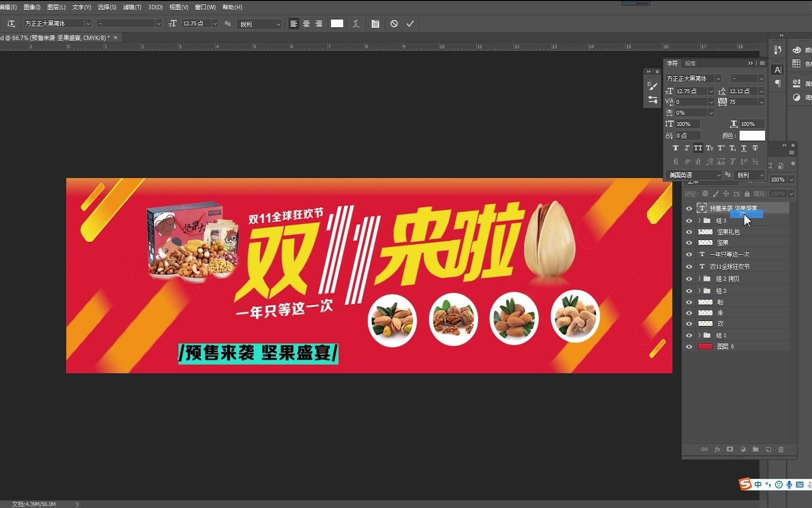Select the 双11全球狂欢节 text layer
The width and height of the screenshot is (812, 508).
coord(730,266)
